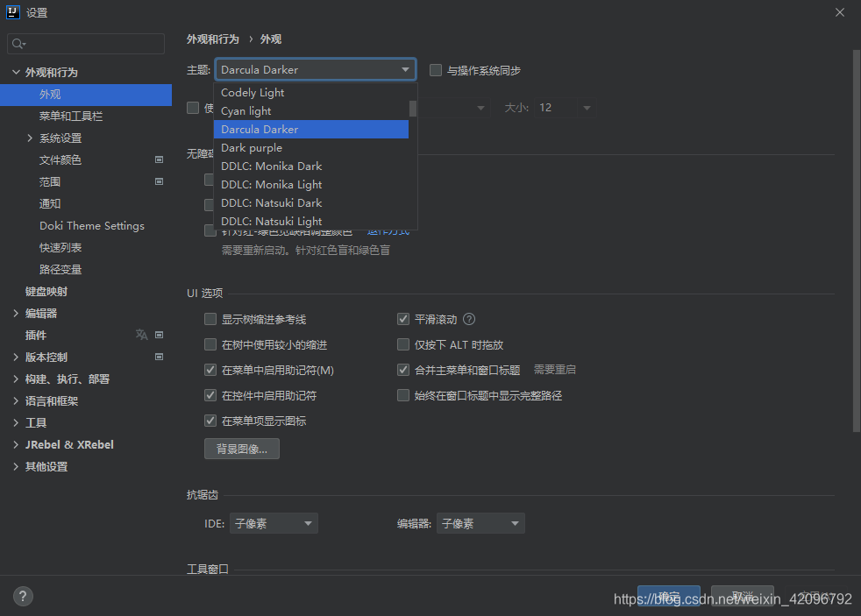The image size is (861, 616).
Task: Click the indicator icon beside 插件
Action: point(159,334)
